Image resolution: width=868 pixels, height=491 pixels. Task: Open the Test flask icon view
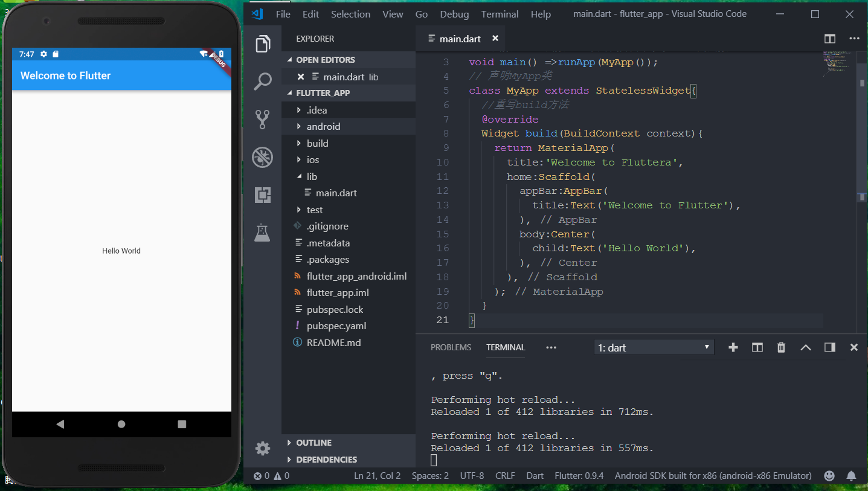(x=263, y=233)
